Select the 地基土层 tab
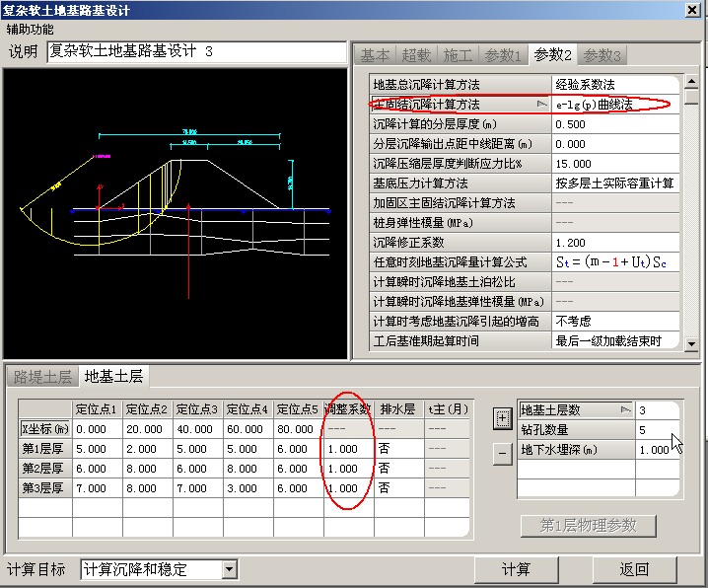 click(x=113, y=376)
